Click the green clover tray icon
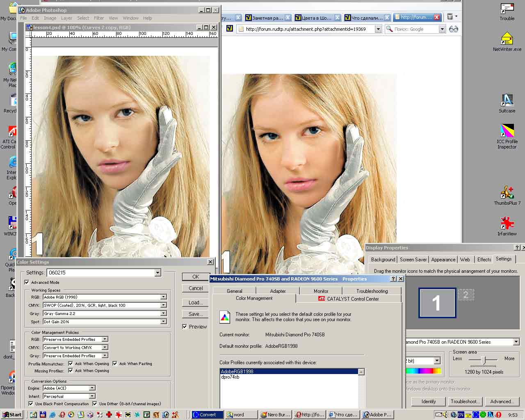The image size is (525, 420). [483, 415]
